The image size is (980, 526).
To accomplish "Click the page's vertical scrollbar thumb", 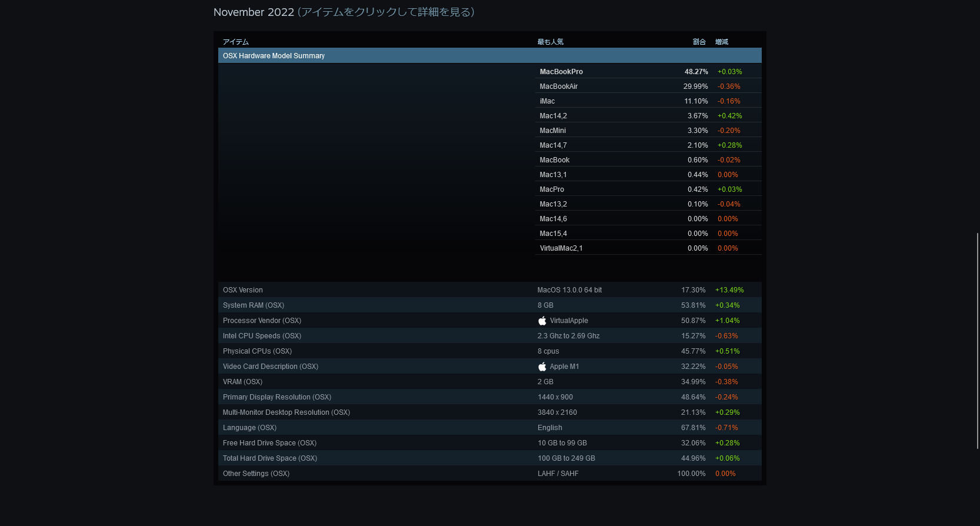I will [978, 341].
